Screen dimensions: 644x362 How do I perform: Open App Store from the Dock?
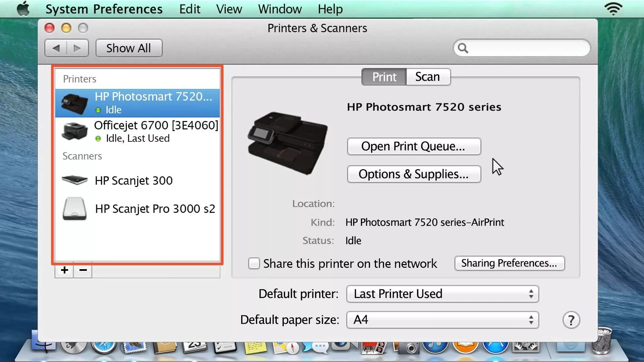click(x=496, y=347)
